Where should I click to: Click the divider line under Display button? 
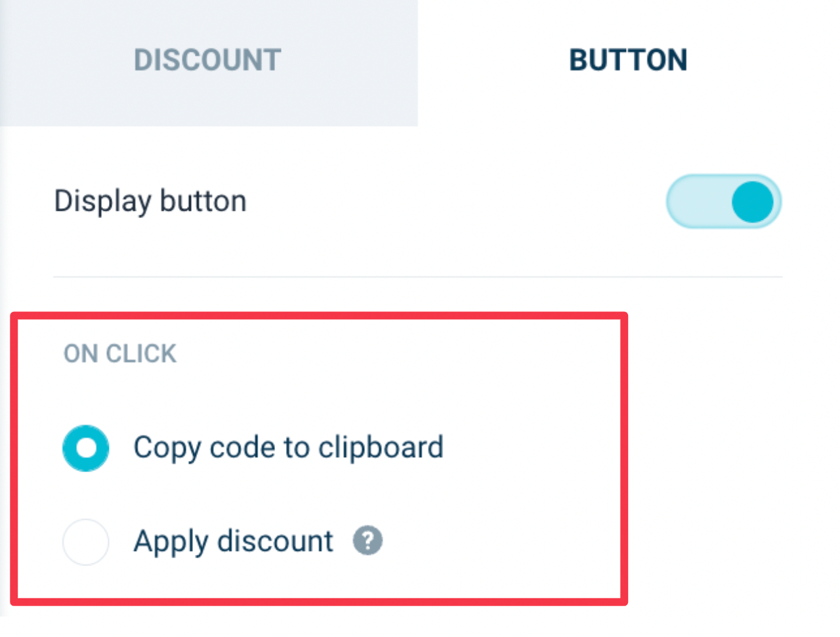point(417,277)
